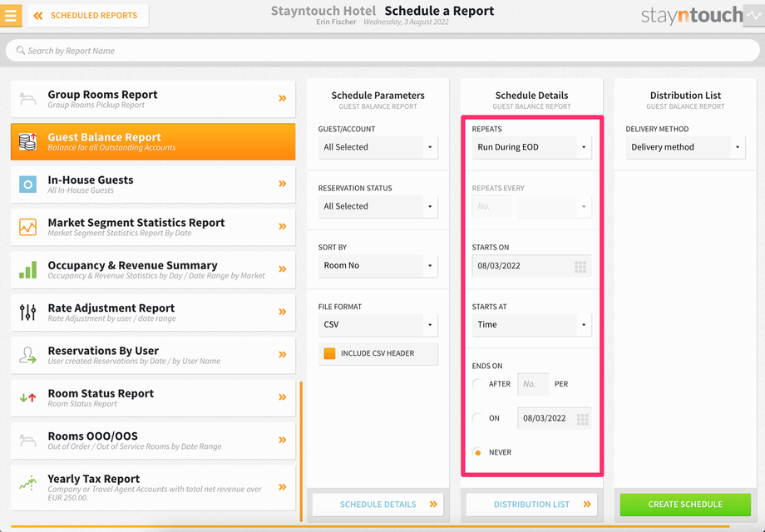
Task: Click the Rooms OOO/OOS bed icon
Action: click(27, 441)
